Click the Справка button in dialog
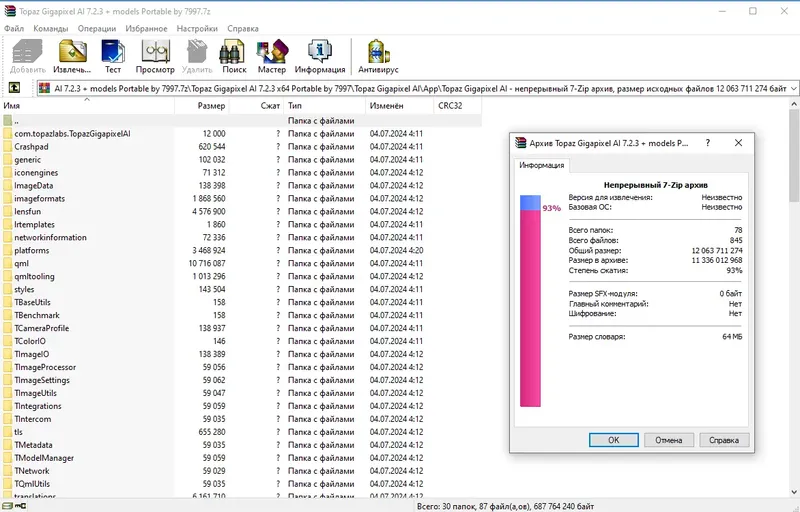This screenshot has height=512, width=800. click(723, 440)
